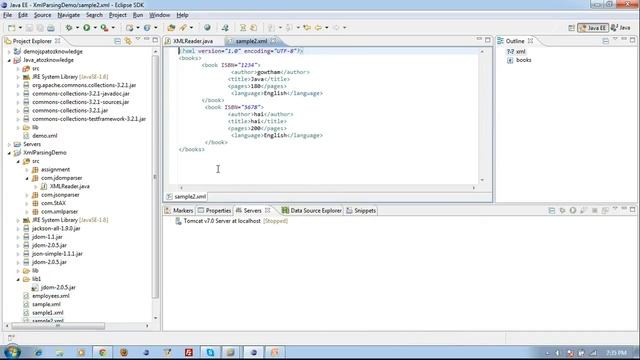Click the Back navigation arrow in the toolbar

click(x=318, y=28)
